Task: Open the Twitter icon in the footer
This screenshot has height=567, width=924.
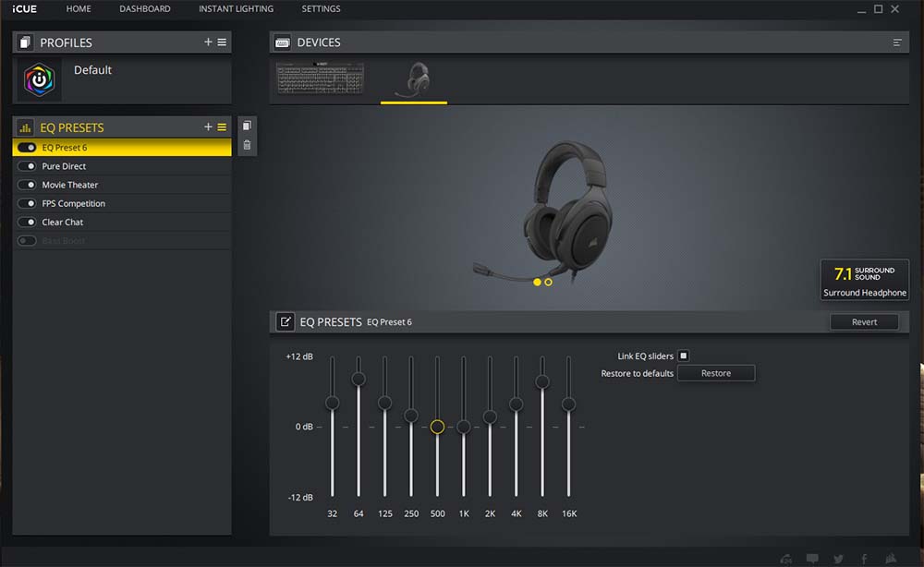Action: (x=838, y=558)
